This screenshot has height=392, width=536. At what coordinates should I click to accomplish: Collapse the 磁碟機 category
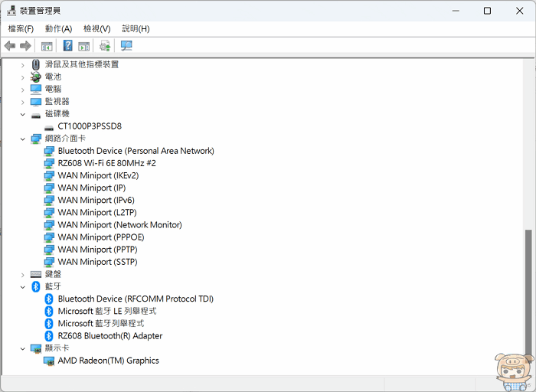tap(22, 114)
